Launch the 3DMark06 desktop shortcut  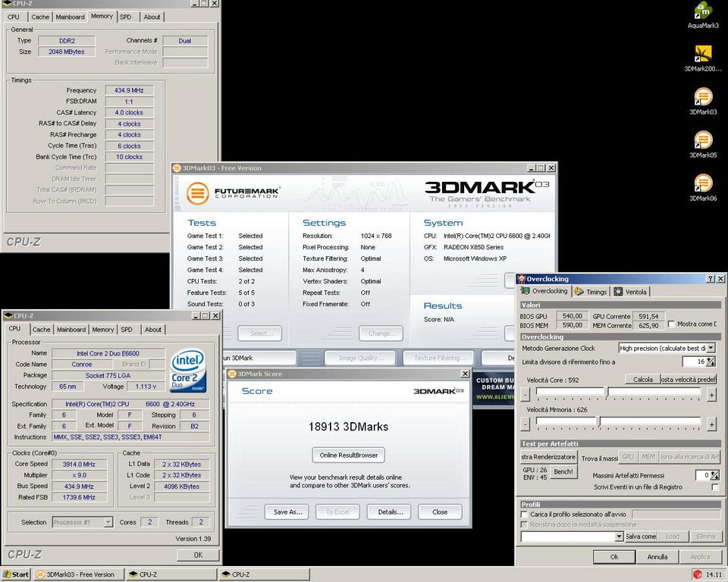(x=703, y=187)
